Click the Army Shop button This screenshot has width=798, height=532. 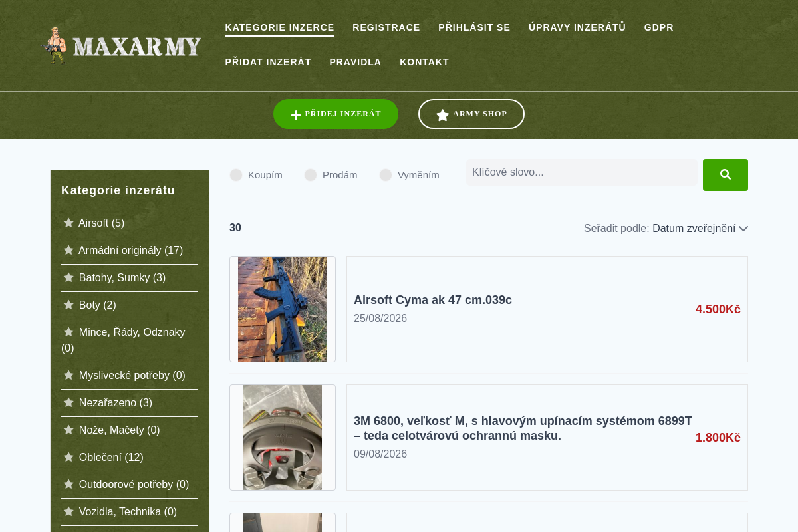pyautogui.click(x=471, y=114)
